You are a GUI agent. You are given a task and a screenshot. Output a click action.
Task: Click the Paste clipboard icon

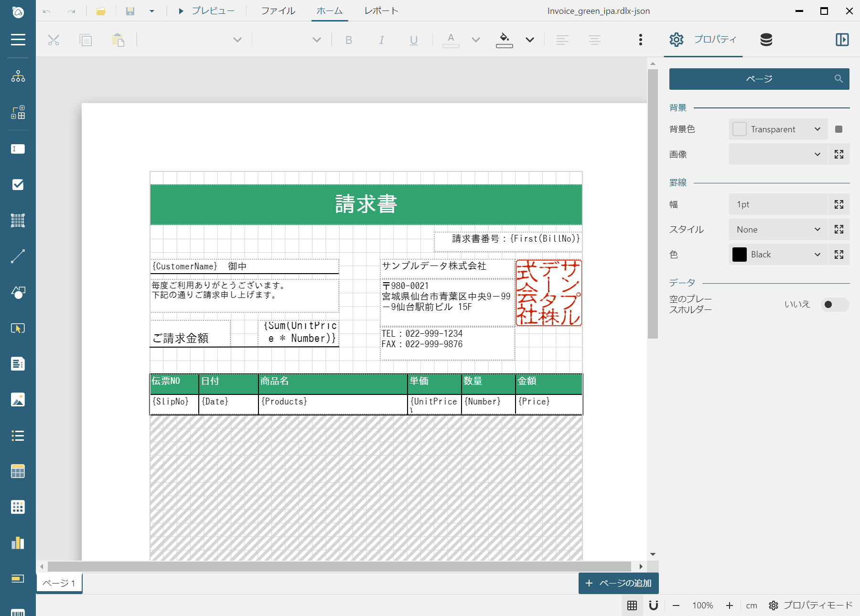tap(118, 40)
